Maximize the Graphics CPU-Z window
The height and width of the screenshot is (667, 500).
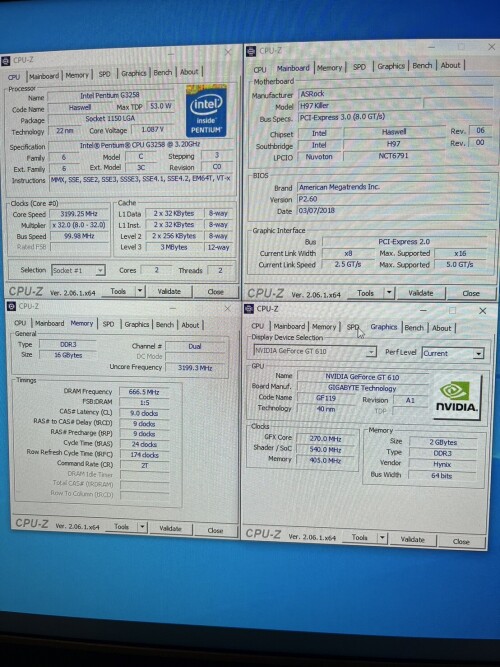(x=452, y=311)
